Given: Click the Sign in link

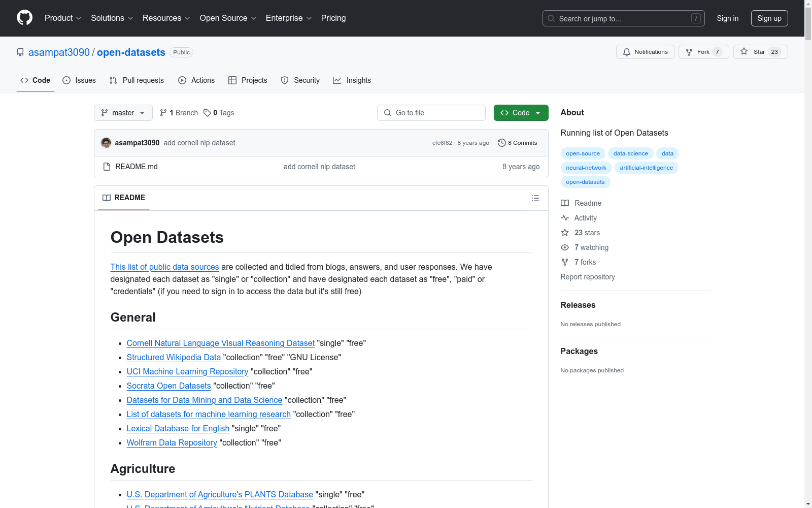Looking at the screenshot, I should click(x=728, y=18).
